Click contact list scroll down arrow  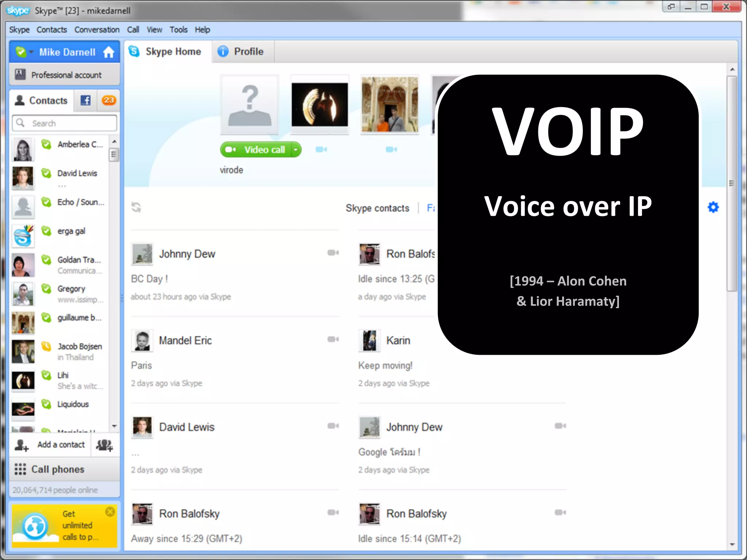(x=114, y=426)
